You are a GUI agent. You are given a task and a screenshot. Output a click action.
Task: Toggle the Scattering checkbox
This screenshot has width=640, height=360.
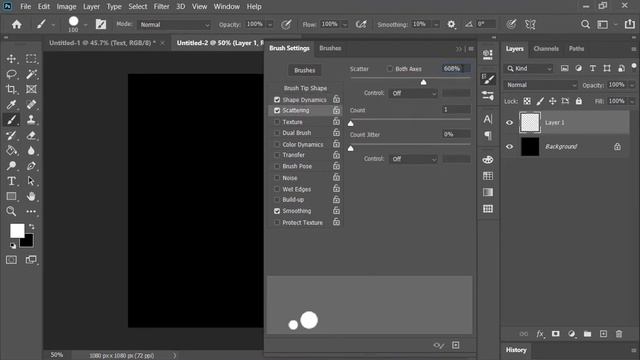click(x=277, y=111)
